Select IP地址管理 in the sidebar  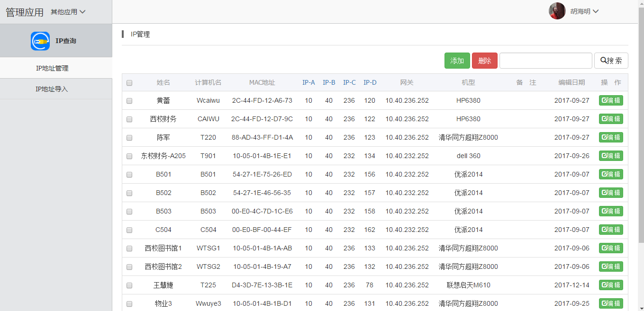[x=52, y=68]
